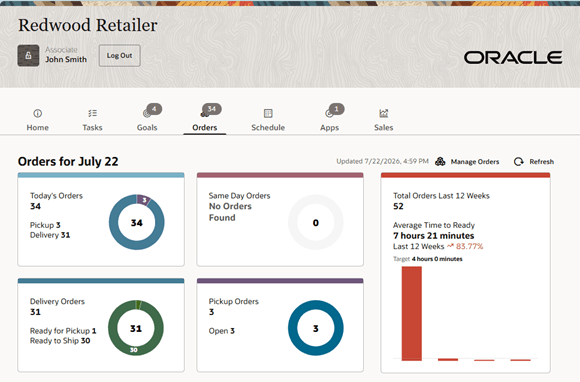Screen dimensions: 580x382
Task: Click the Tasks checklist icon
Action: point(92,113)
